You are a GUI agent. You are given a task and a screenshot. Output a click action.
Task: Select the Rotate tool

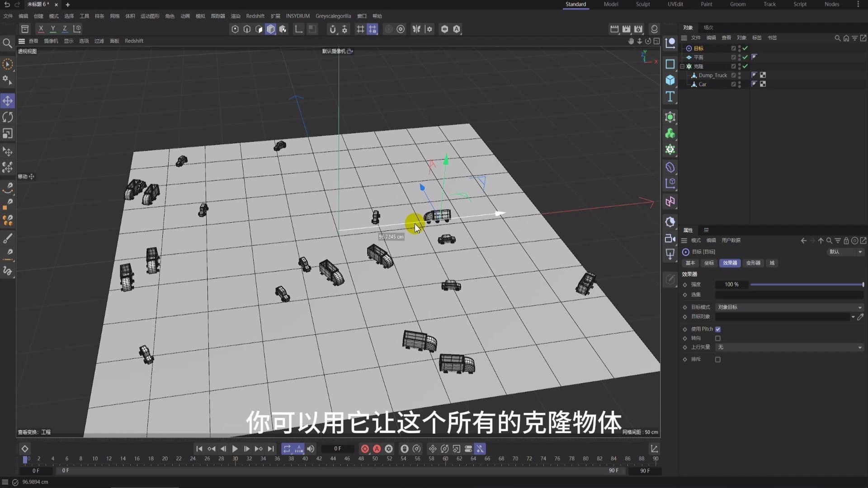tap(8, 117)
